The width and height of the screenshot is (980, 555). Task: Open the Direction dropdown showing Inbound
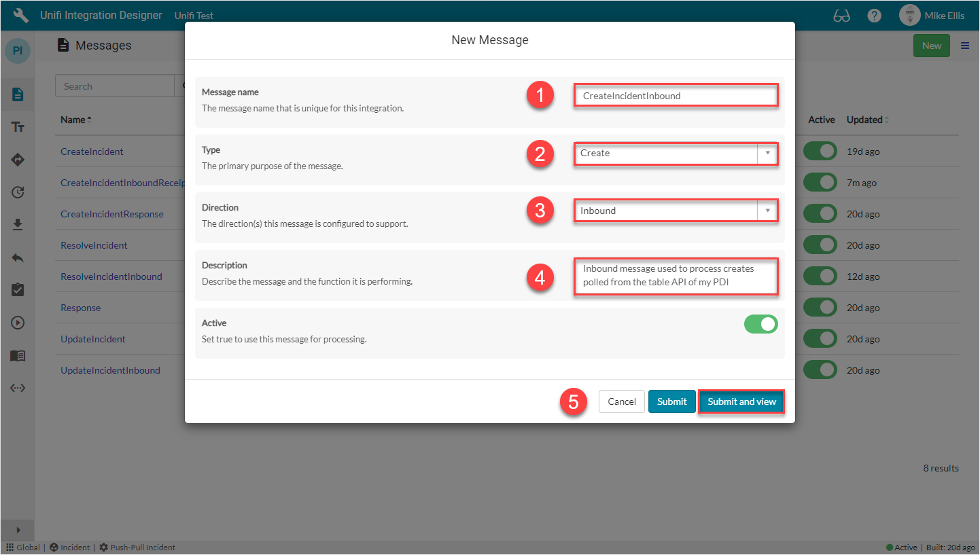pyautogui.click(x=675, y=211)
